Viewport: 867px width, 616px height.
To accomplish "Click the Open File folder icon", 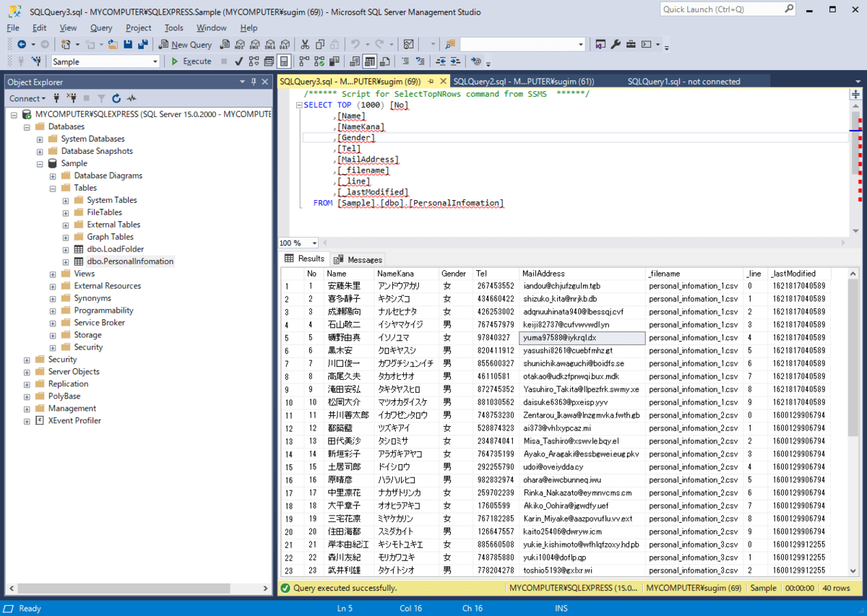I will [113, 45].
